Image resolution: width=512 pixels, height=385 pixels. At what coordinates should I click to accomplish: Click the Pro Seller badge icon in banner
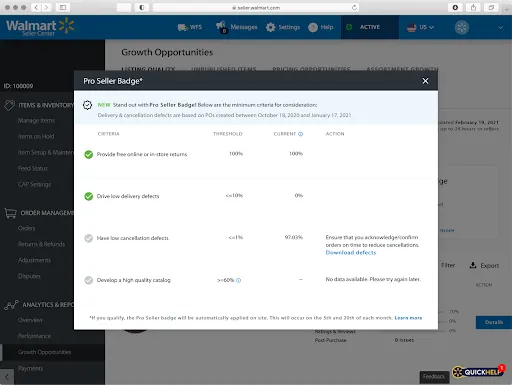tap(87, 105)
